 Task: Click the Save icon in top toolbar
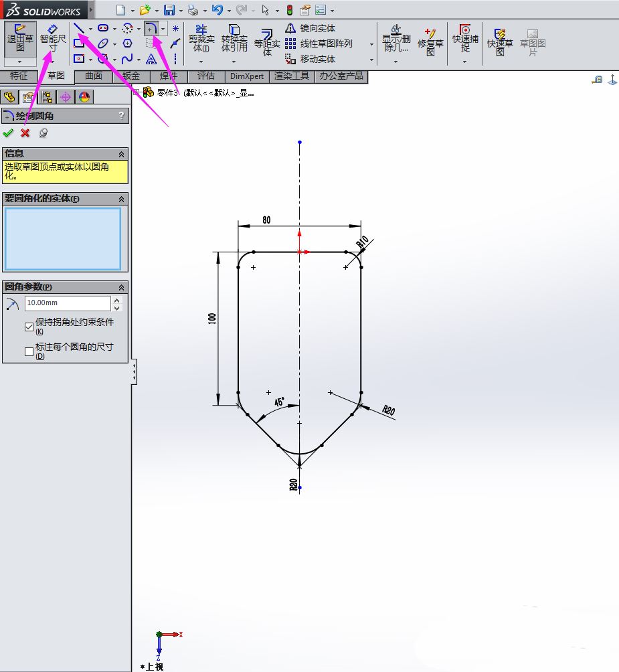(169, 10)
